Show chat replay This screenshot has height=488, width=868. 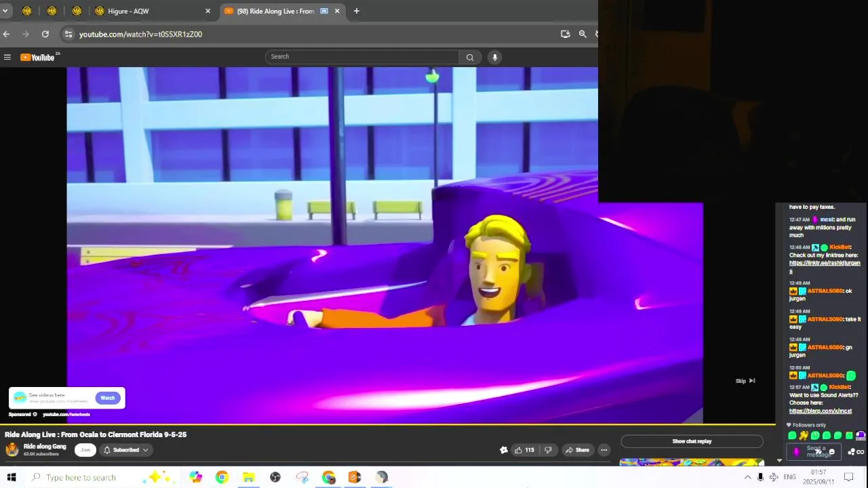pos(692,441)
